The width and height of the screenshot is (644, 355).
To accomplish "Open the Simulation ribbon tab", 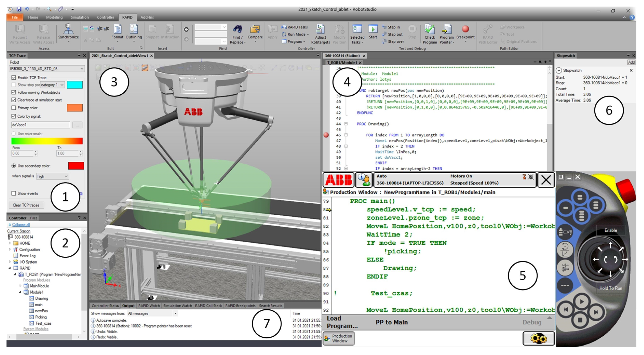I will click(x=79, y=17).
